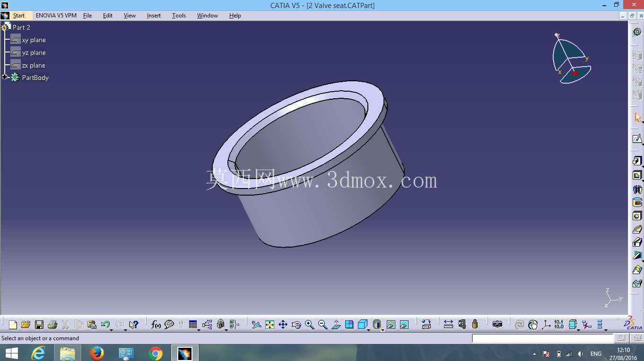
Task: Open Google Chrome from the taskbar
Action: pyautogui.click(x=156, y=353)
